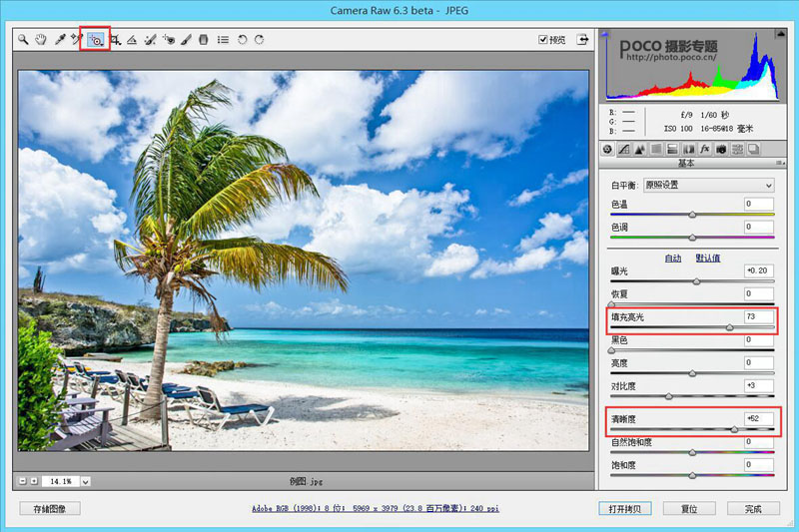Select the Straighten tool

pyautogui.click(x=132, y=39)
